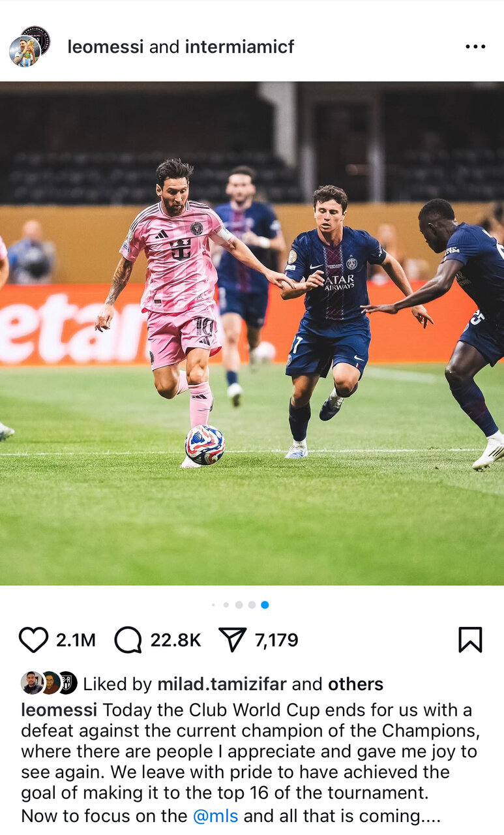
Task: Open comments via speech bubble icon
Action: [128, 640]
